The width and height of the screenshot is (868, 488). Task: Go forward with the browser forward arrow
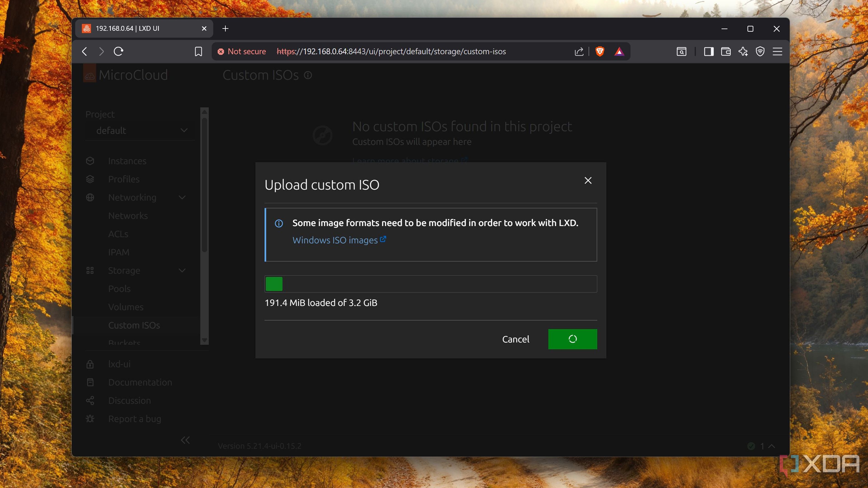coord(101,52)
